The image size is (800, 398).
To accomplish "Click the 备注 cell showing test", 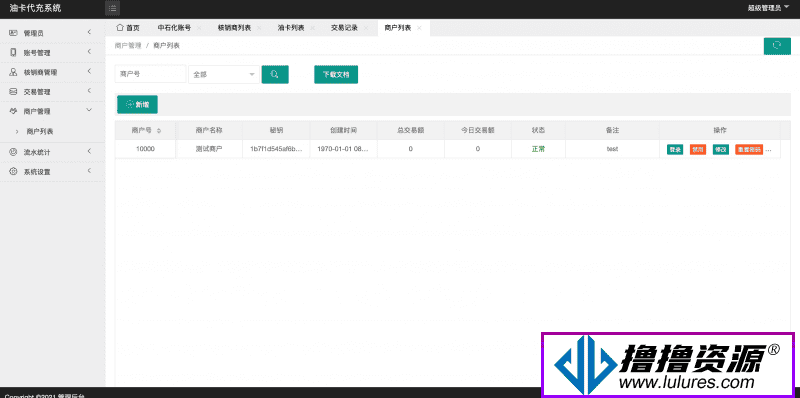I will pos(612,150).
